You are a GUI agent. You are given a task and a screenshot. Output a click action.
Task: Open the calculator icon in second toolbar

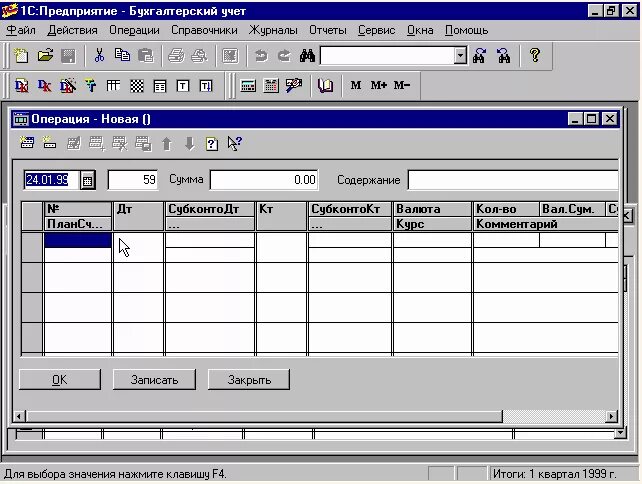[x=248, y=86]
